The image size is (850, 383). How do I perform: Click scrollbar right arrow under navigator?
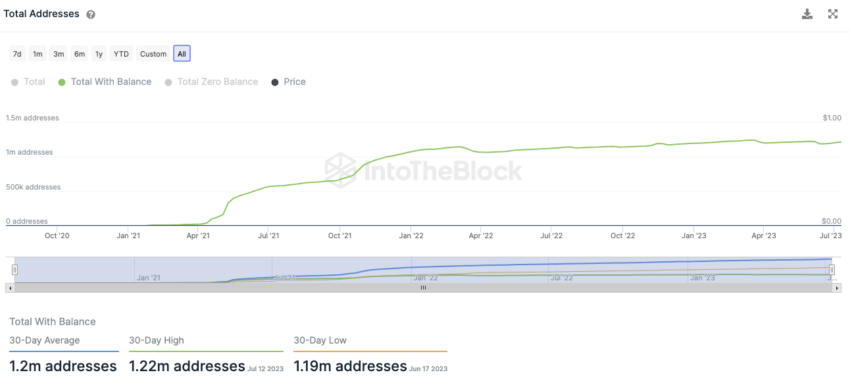[839, 288]
